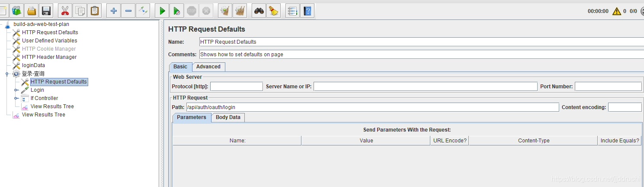644x187 pixels.
Task: Click Start no pauses icon
Action: [177, 11]
